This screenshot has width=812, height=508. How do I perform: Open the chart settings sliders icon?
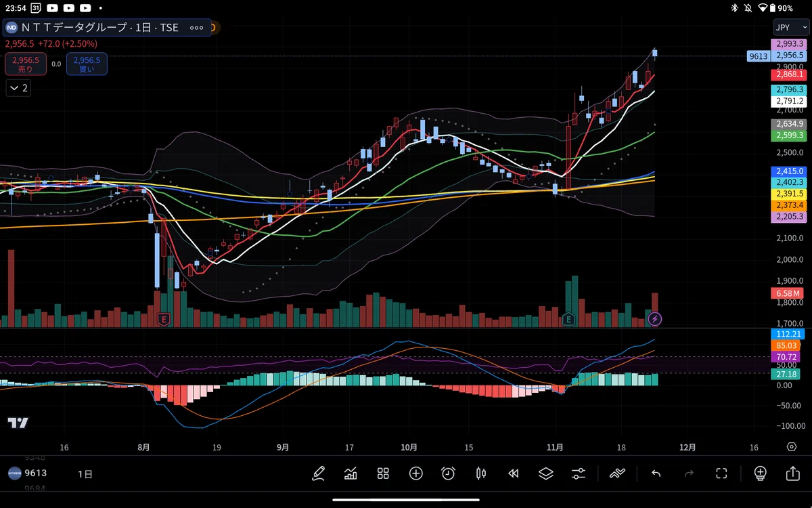(579, 473)
